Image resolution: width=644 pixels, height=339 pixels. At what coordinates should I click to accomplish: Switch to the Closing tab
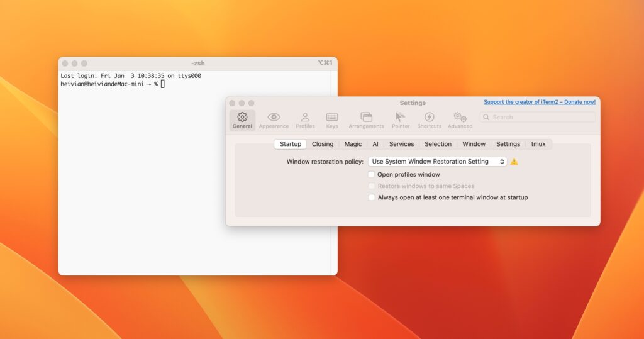point(323,144)
